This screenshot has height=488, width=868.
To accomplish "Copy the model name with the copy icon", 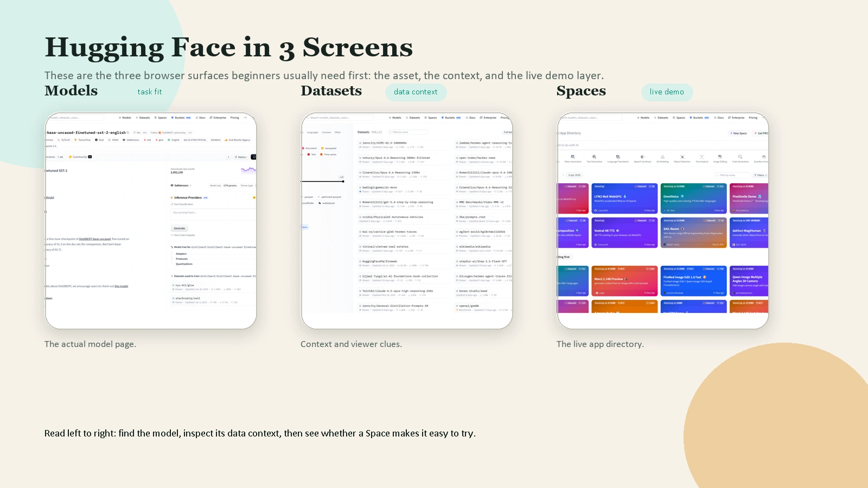I will (128, 132).
